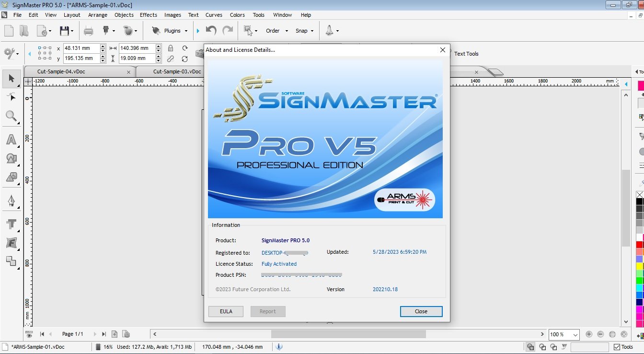Image resolution: width=644 pixels, height=354 pixels.
Task: Pick the red color swatch
Action: click(640, 245)
